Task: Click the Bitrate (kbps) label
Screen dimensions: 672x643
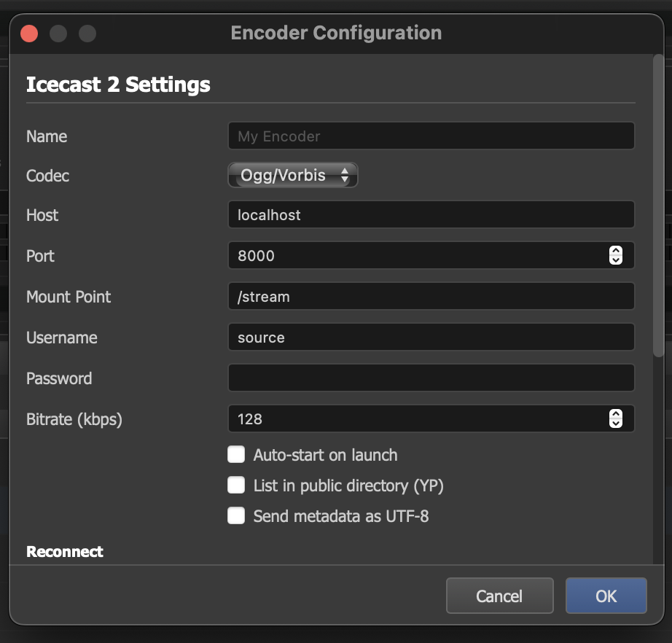Action: (74, 419)
